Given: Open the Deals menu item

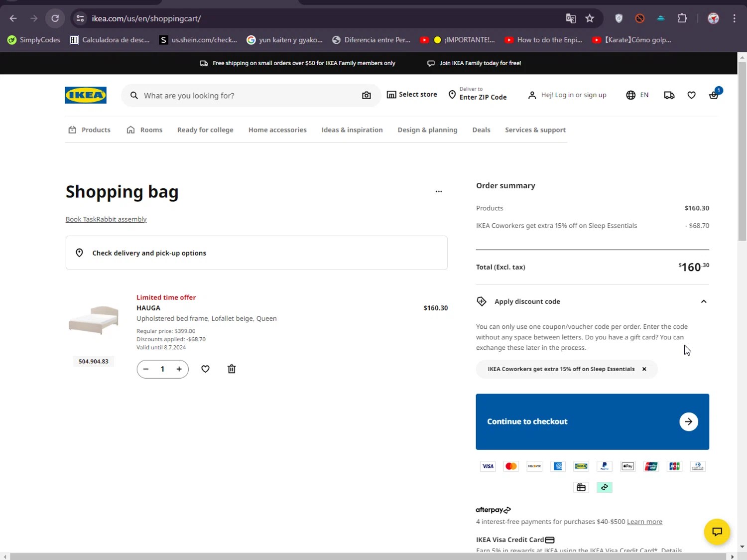Looking at the screenshot, I should (x=482, y=130).
